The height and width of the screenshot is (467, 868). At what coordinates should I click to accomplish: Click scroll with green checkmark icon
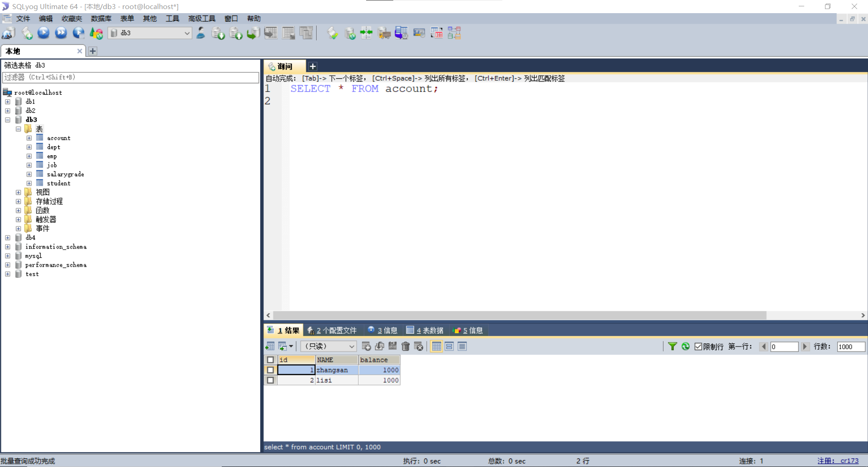333,33
